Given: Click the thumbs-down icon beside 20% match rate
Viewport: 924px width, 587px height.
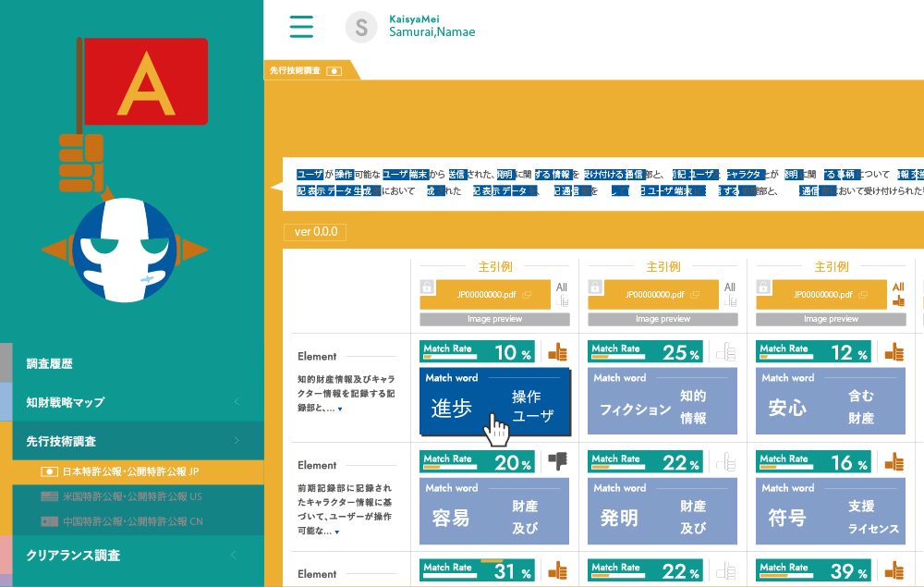Looking at the screenshot, I should (x=557, y=460).
